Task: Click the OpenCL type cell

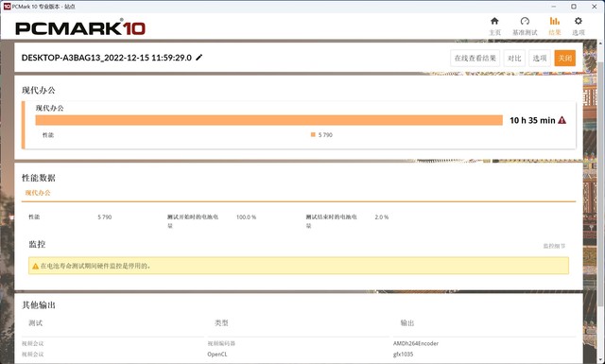Action: [x=217, y=354]
